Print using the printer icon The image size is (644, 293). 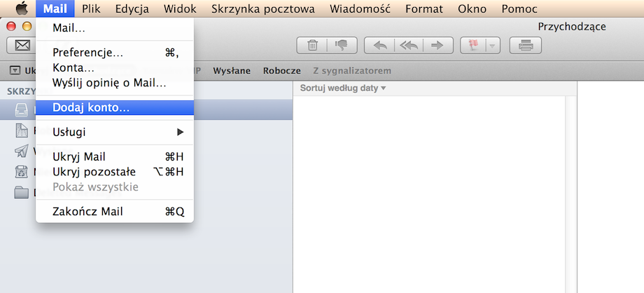click(x=525, y=46)
